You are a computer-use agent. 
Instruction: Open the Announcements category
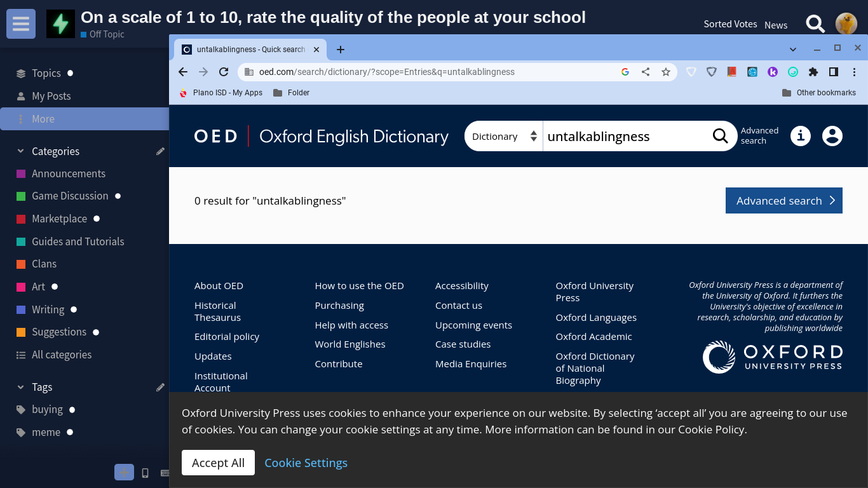(69, 173)
